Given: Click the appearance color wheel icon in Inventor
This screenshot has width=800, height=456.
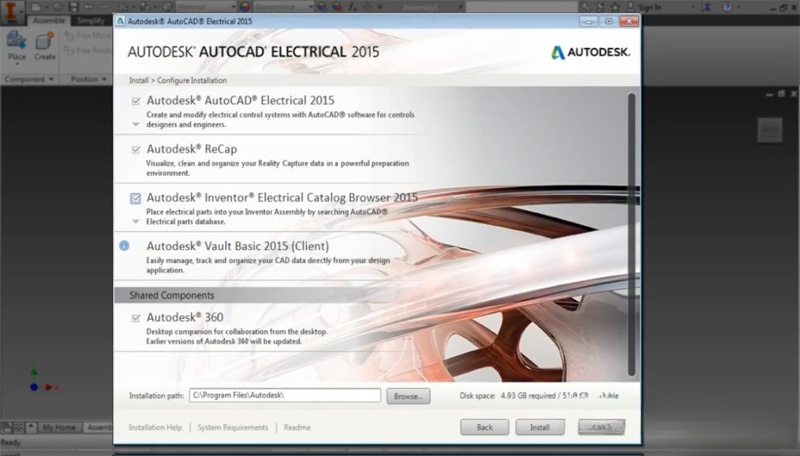Looking at the screenshot, I should [245, 7].
